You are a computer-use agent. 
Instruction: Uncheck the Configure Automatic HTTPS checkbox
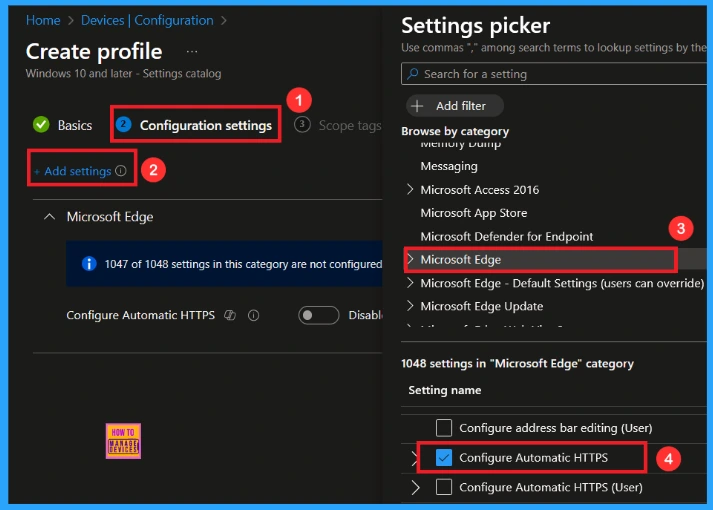coord(444,458)
